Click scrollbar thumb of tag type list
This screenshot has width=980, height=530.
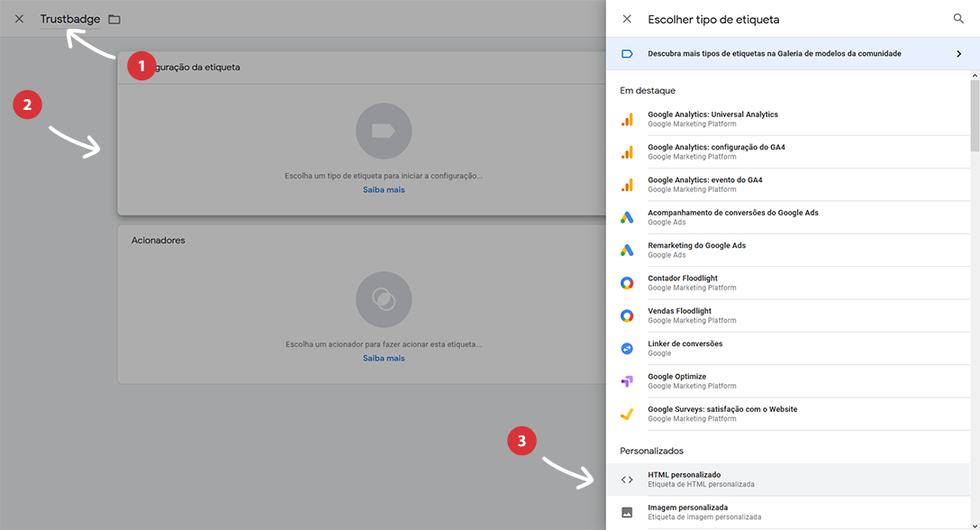pos(975,115)
